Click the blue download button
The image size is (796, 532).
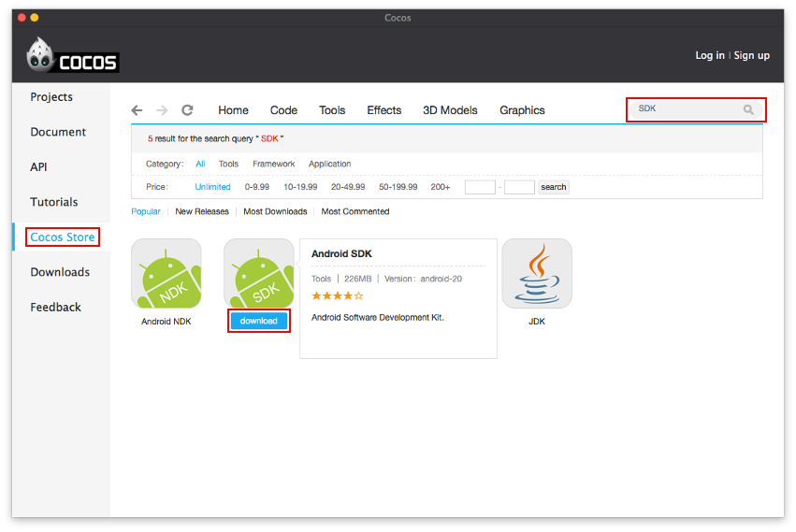coord(259,321)
